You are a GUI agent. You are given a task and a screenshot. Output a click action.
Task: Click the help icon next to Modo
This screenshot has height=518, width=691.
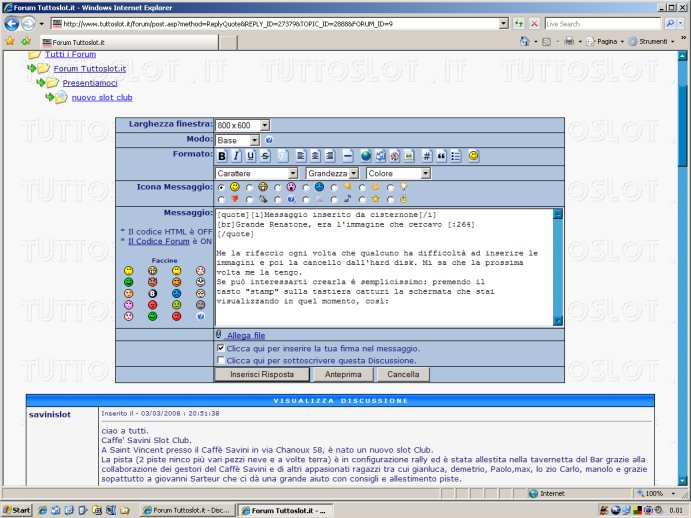[x=269, y=140]
